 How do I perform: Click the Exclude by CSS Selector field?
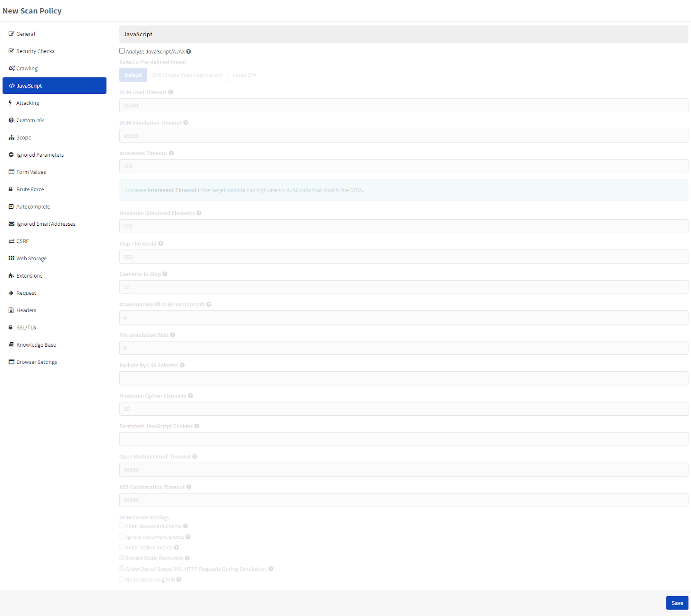click(x=404, y=378)
